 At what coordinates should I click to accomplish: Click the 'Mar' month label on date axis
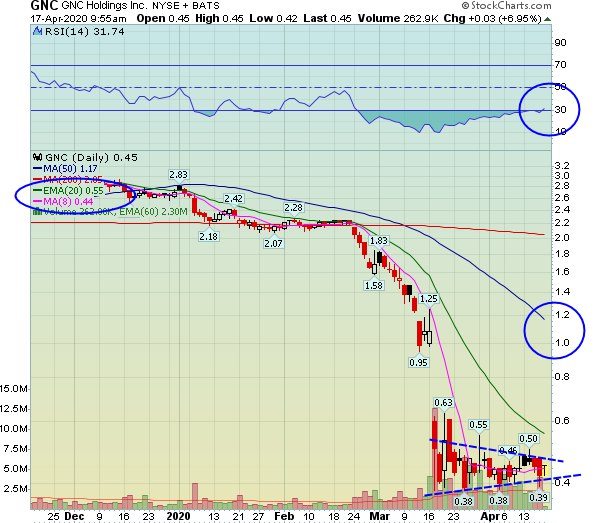coord(379,516)
